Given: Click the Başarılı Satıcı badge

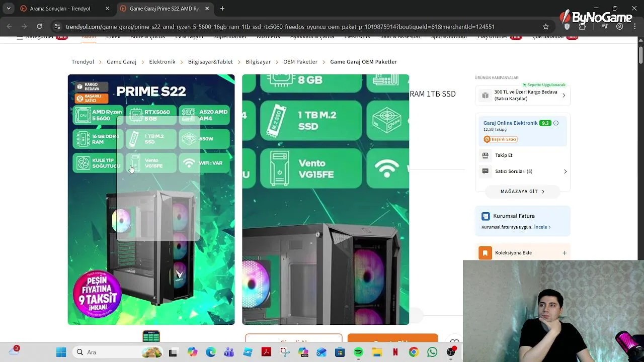Looking at the screenshot, I should (x=501, y=139).
